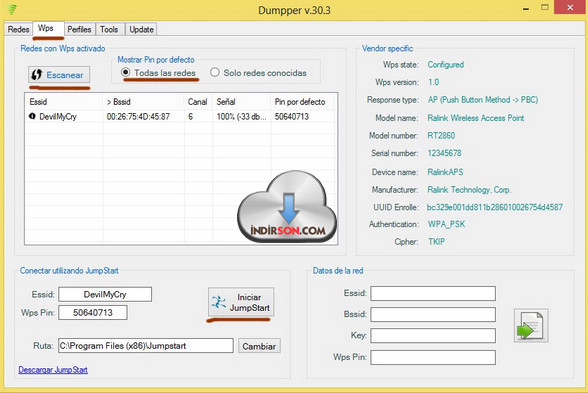Click the Wps Pin field in Datos de la red

pyautogui.click(x=433, y=357)
